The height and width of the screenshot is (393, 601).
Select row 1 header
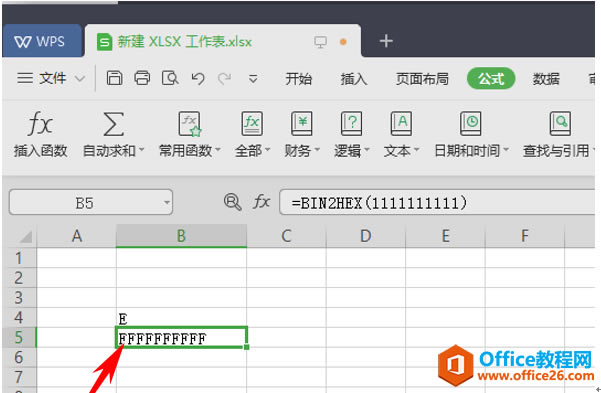point(18,258)
